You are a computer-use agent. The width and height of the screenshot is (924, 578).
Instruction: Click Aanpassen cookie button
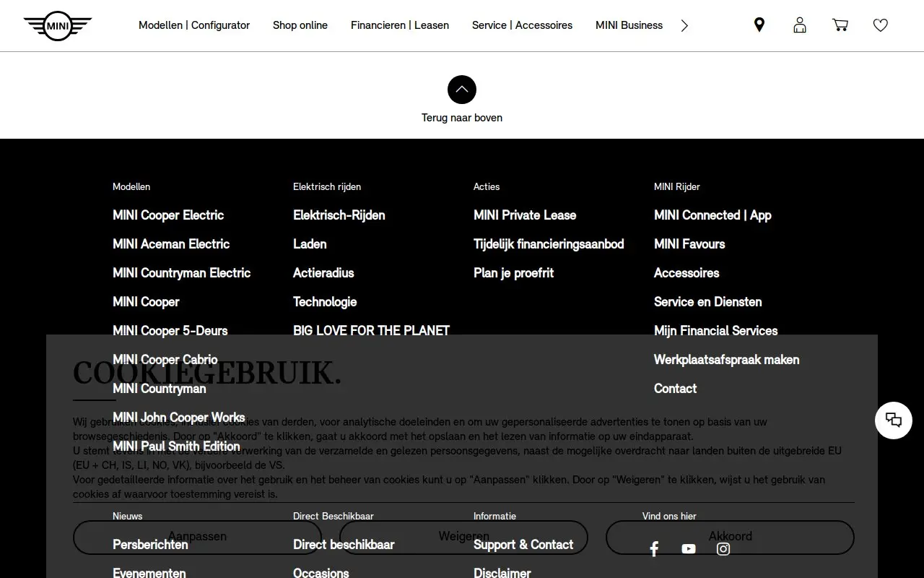click(x=197, y=537)
